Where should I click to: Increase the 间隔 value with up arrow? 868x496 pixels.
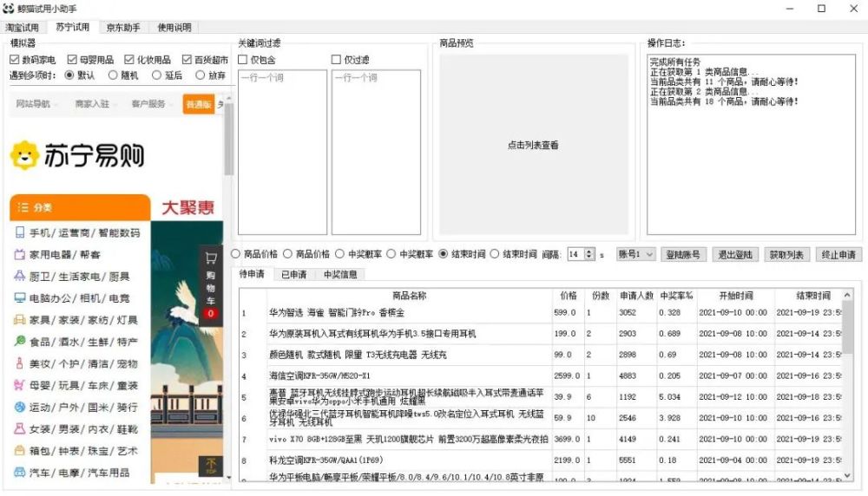click(x=589, y=251)
